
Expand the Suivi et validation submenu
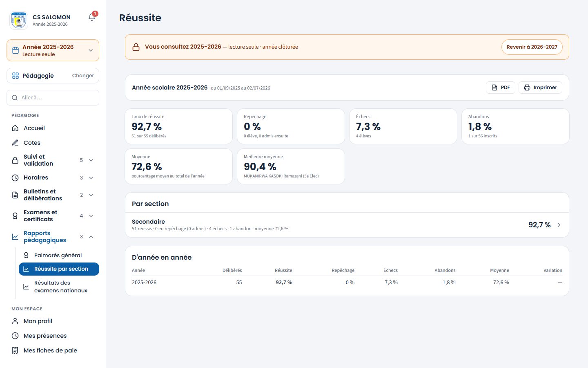click(x=91, y=160)
